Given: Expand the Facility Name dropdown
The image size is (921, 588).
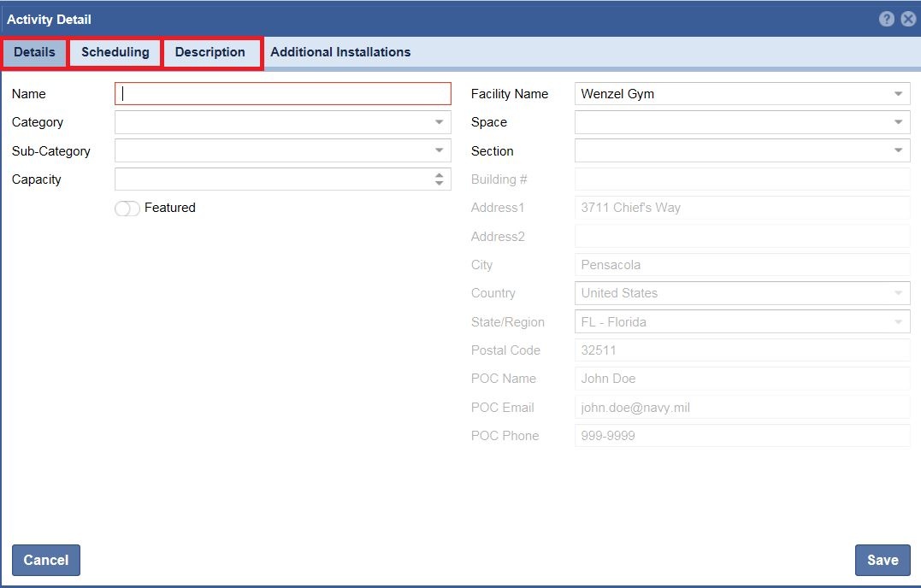Looking at the screenshot, I should pyautogui.click(x=898, y=94).
